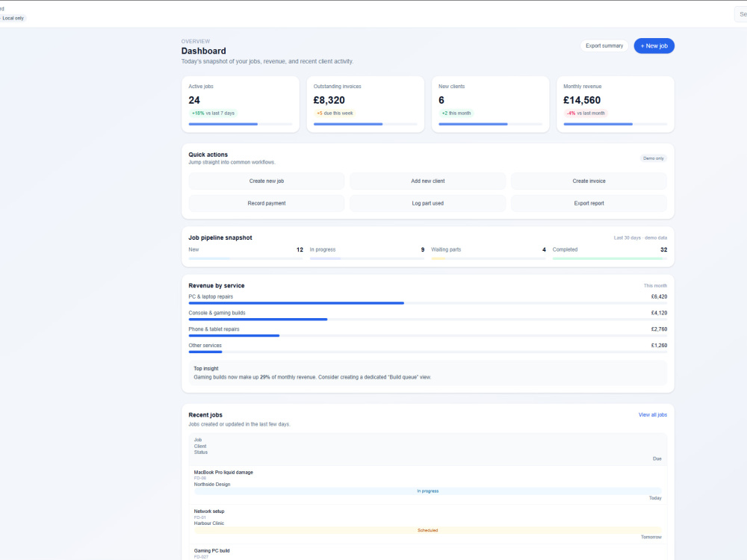
Task: Click Phone & tablet repairs revenue bar
Action: 234,336
